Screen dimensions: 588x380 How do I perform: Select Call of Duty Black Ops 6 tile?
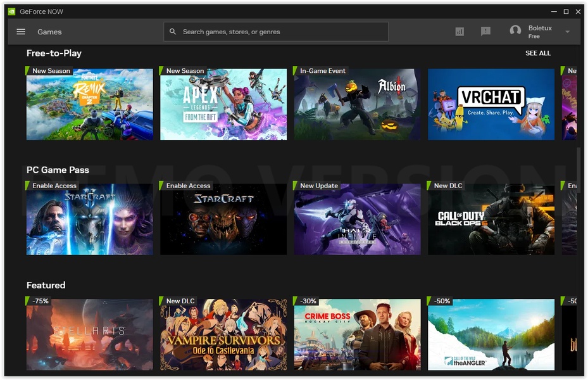tap(491, 219)
